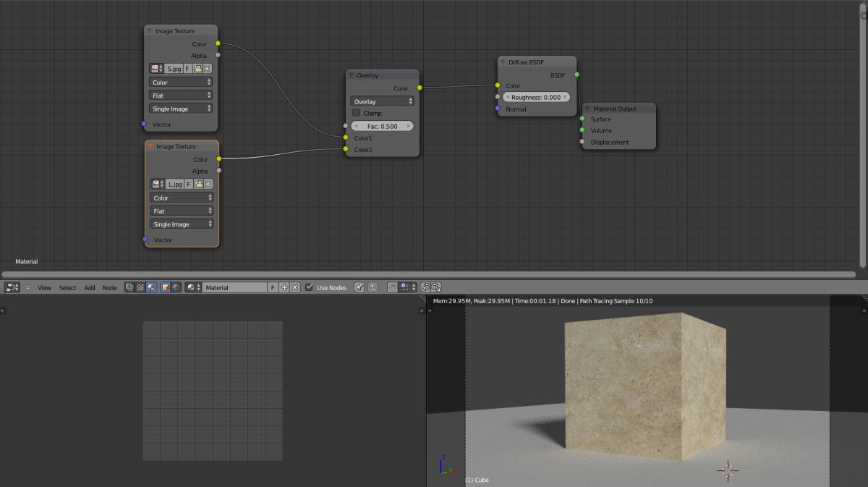The height and width of the screenshot is (487, 868).
Task: Click the Fac 0.500 slider
Action: (383, 126)
